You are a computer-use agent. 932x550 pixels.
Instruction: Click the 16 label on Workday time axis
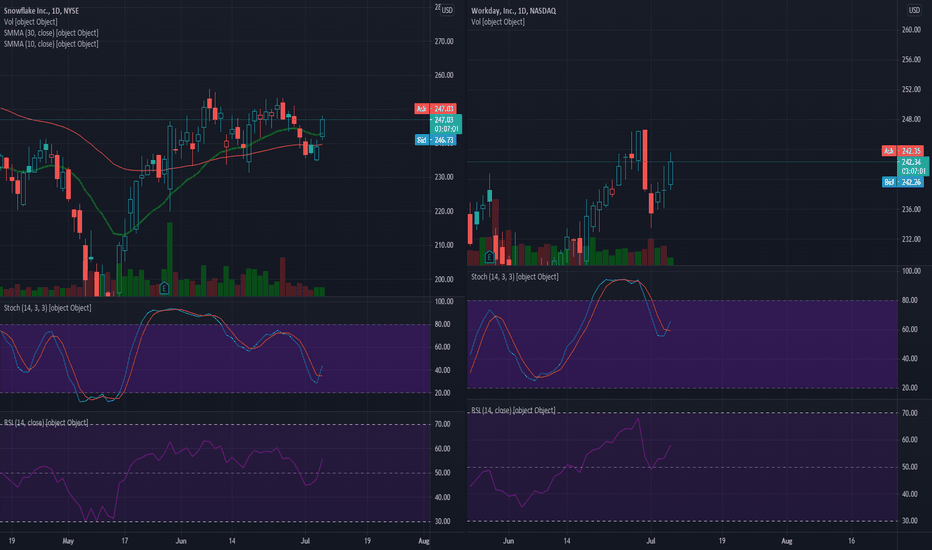point(851,541)
